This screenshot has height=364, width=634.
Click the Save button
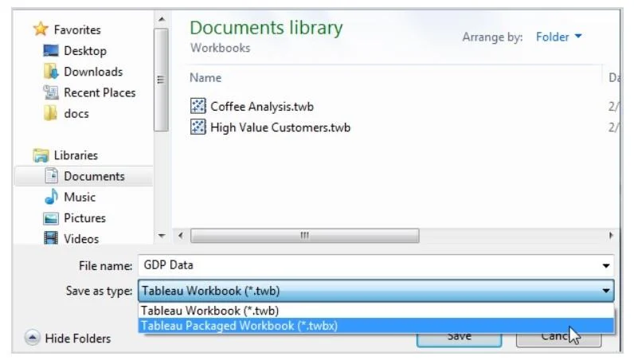click(x=460, y=339)
